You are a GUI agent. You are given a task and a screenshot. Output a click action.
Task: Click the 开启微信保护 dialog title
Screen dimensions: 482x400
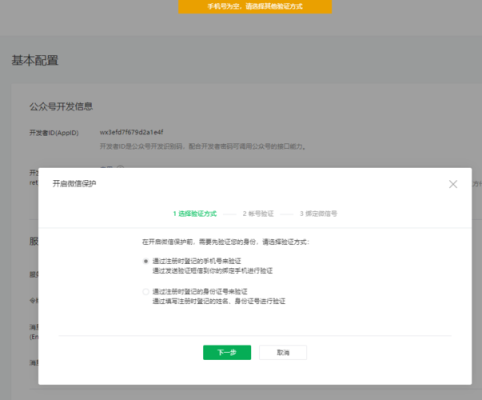click(x=74, y=184)
